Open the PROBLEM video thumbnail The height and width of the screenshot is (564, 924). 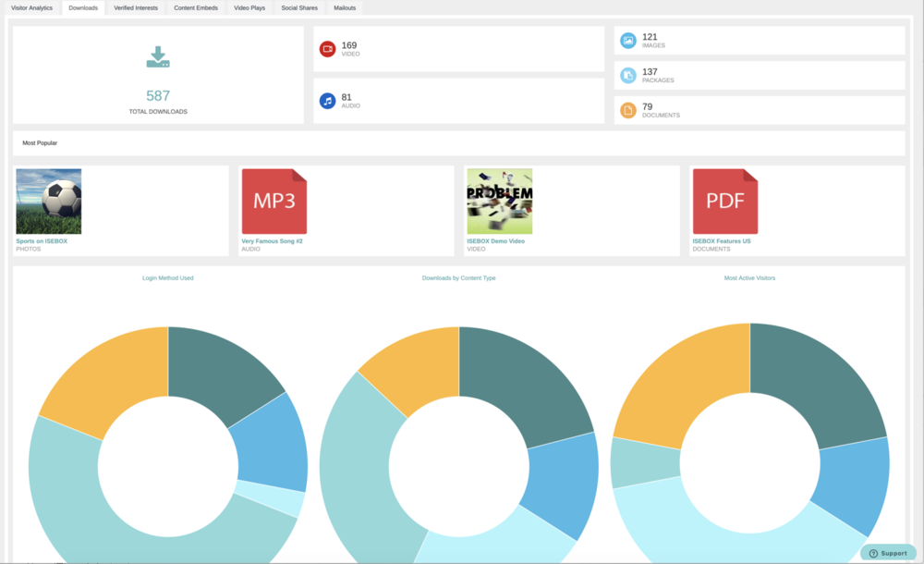pos(500,202)
